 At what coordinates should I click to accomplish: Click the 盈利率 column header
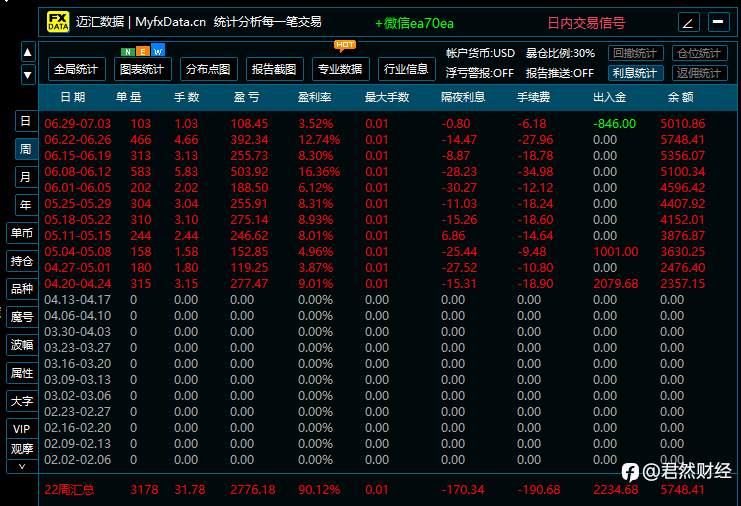click(x=315, y=97)
